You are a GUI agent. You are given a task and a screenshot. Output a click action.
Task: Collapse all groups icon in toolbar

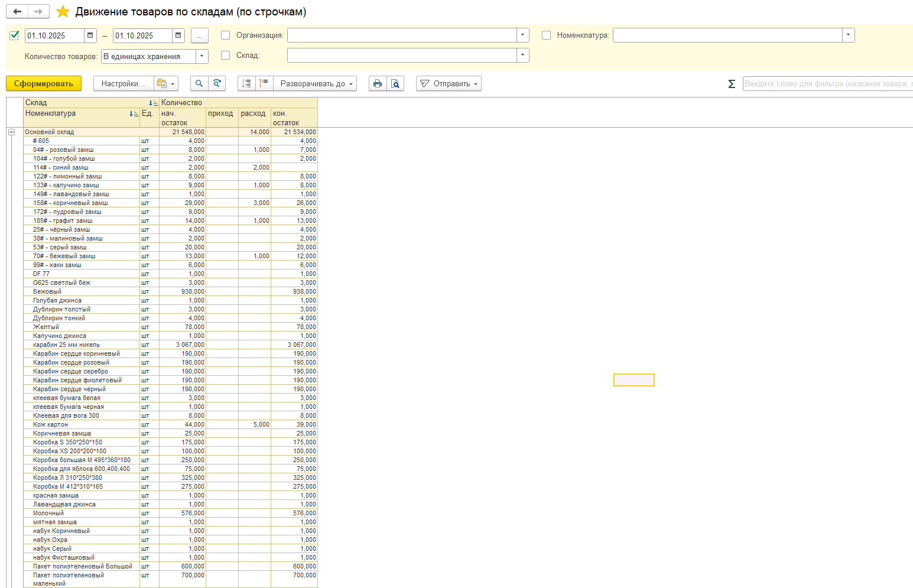(x=264, y=84)
